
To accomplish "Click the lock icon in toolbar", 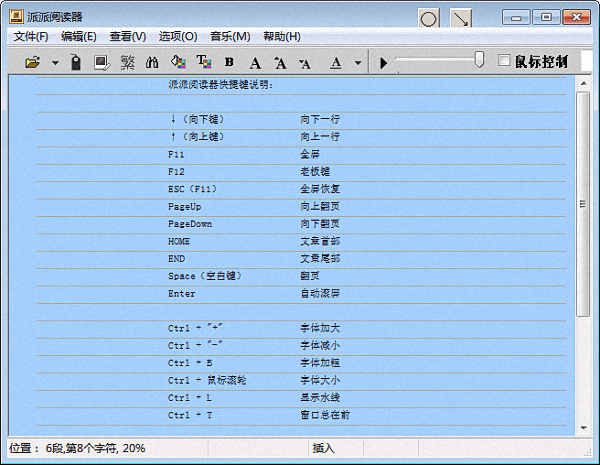I will (75, 62).
